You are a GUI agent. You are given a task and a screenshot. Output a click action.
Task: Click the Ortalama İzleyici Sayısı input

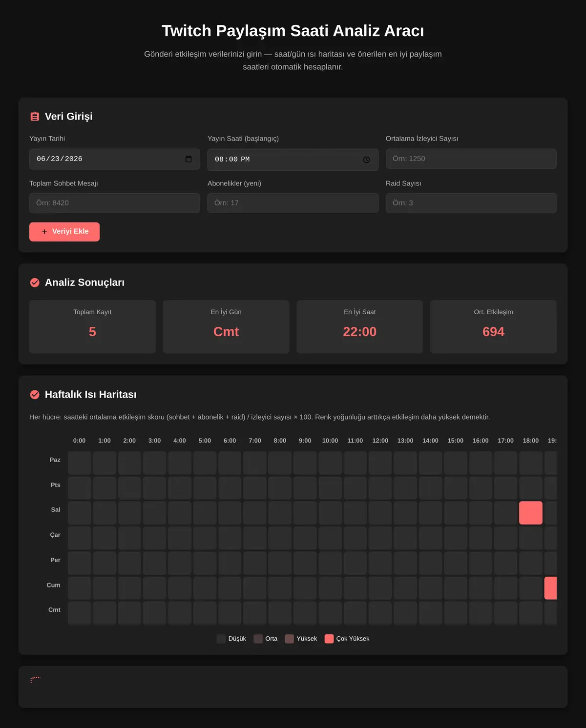tap(471, 159)
